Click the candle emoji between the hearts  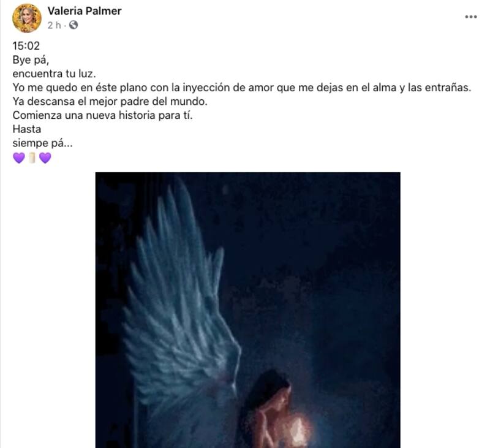[x=32, y=158]
